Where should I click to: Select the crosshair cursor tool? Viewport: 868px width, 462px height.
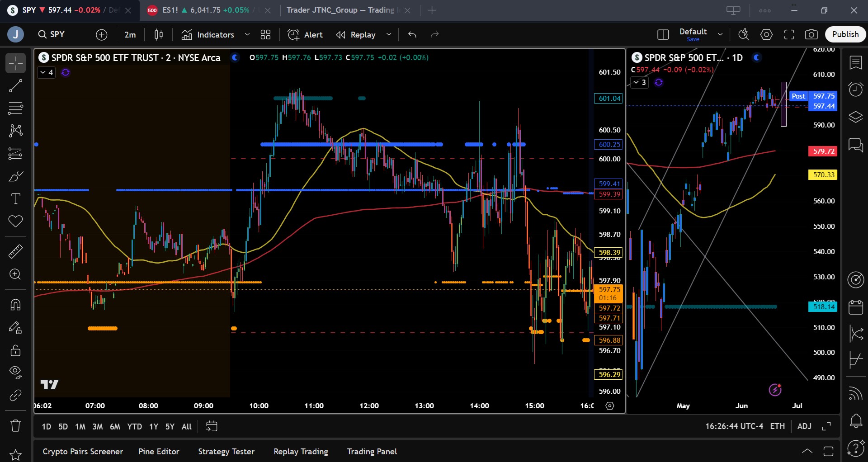(15, 63)
